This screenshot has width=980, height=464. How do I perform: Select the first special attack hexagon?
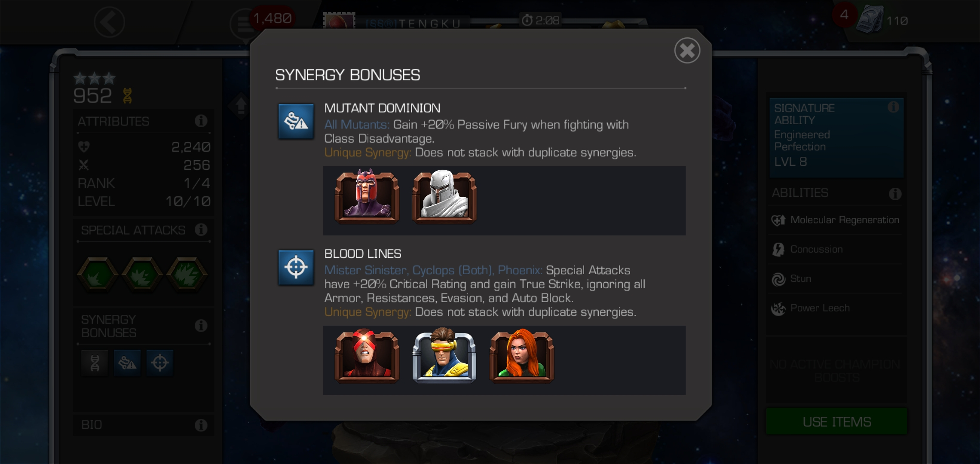(x=98, y=275)
